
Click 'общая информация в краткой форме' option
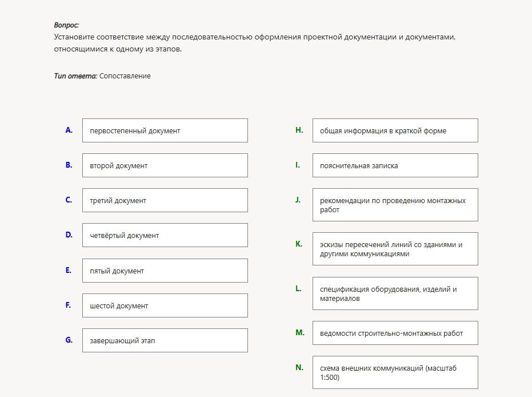pyautogui.click(x=395, y=130)
